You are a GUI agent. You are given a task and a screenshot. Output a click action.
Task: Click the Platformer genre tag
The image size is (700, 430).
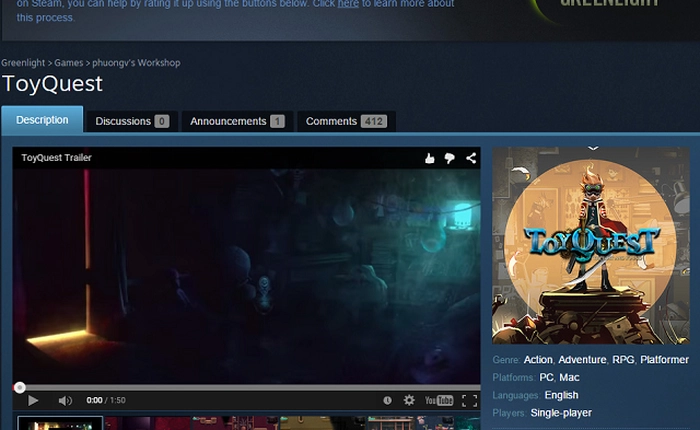[x=664, y=360]
